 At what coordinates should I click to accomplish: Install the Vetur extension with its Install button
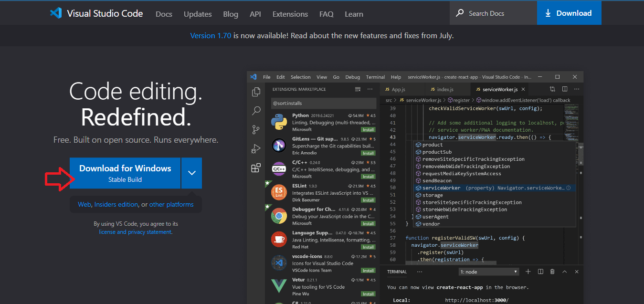[368, 294]
